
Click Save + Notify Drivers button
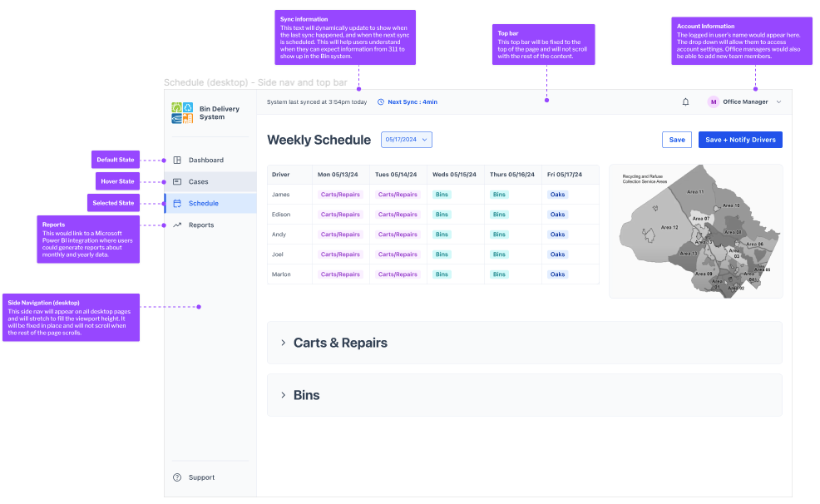click(740, 140)
